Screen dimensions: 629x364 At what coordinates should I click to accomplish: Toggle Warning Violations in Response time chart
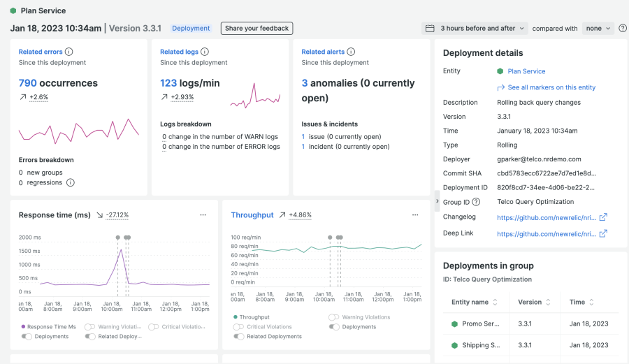coord(90,327)
